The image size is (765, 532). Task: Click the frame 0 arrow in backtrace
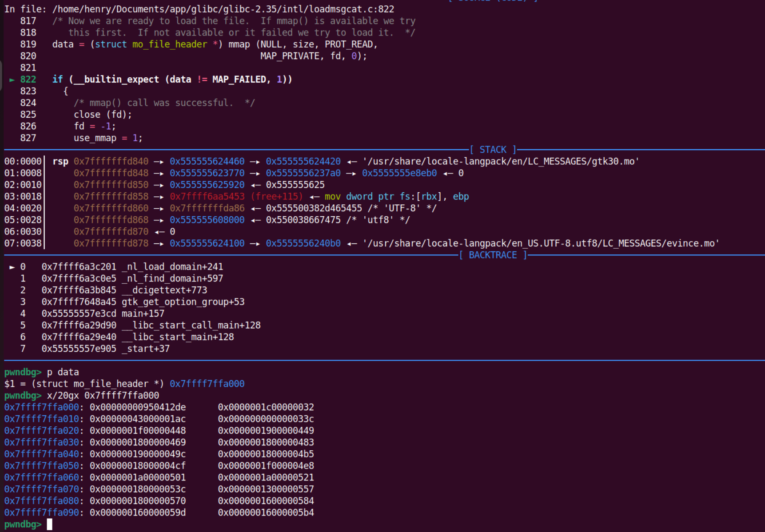tap(12, 267)
